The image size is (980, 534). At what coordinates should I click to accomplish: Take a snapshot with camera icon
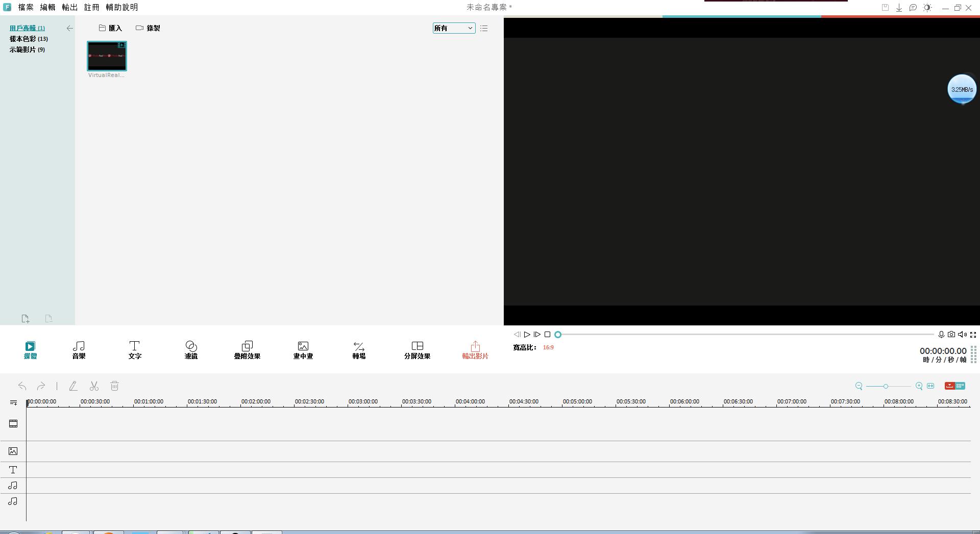tap(951, 335)
